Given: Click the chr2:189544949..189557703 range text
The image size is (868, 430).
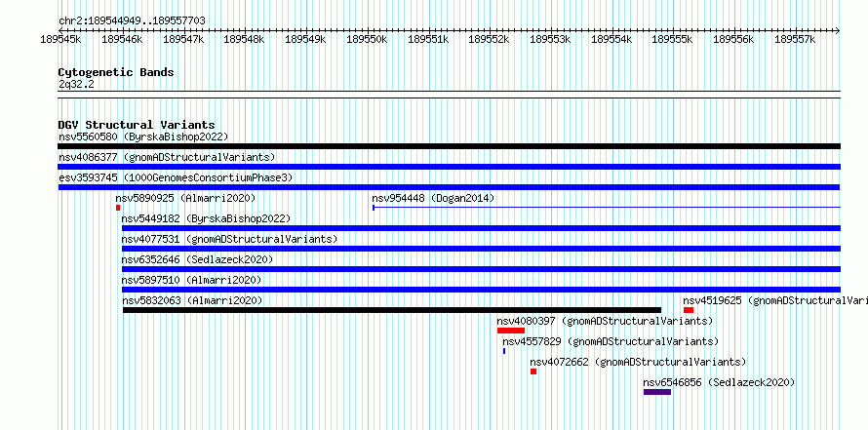Looking at the screenshot, I should point(132,21).
